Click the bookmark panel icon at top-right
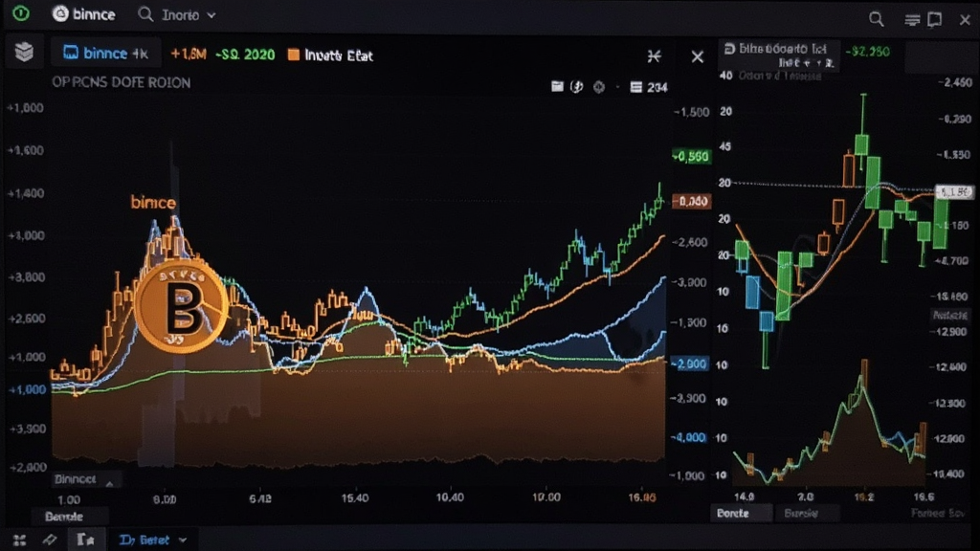 coord(934,20)
